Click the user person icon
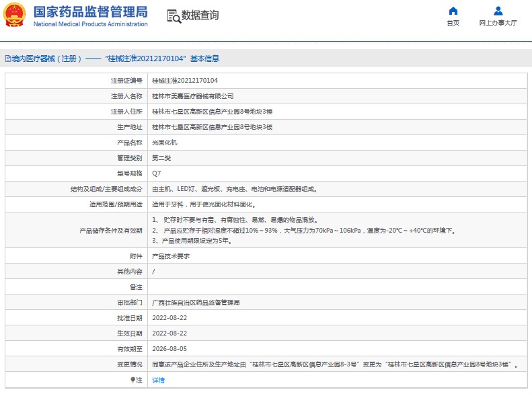The width and height of the screenshot is (532, 394). [x=498, y=11]
